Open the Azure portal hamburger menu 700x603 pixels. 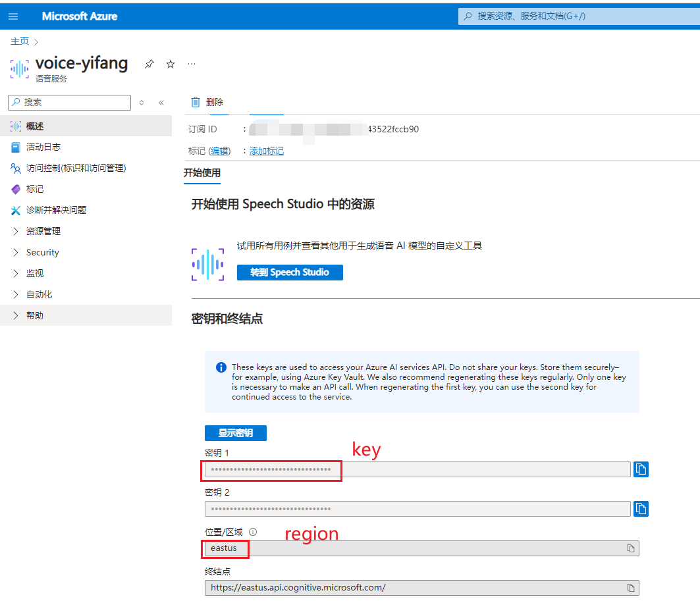[x=13, y=16]
